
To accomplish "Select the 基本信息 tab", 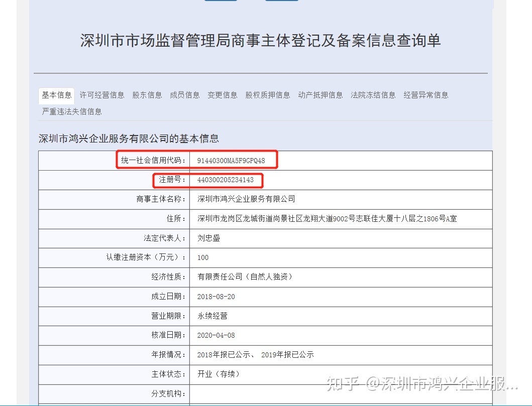I will (x=56, y=95).
